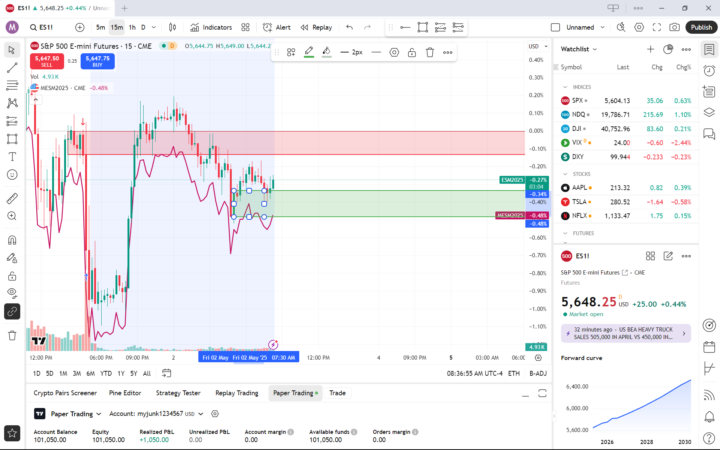The image size is (720, 450).
Task: Open the emoji icons tool
Action: pyautogui.click(x=12, y=175)
